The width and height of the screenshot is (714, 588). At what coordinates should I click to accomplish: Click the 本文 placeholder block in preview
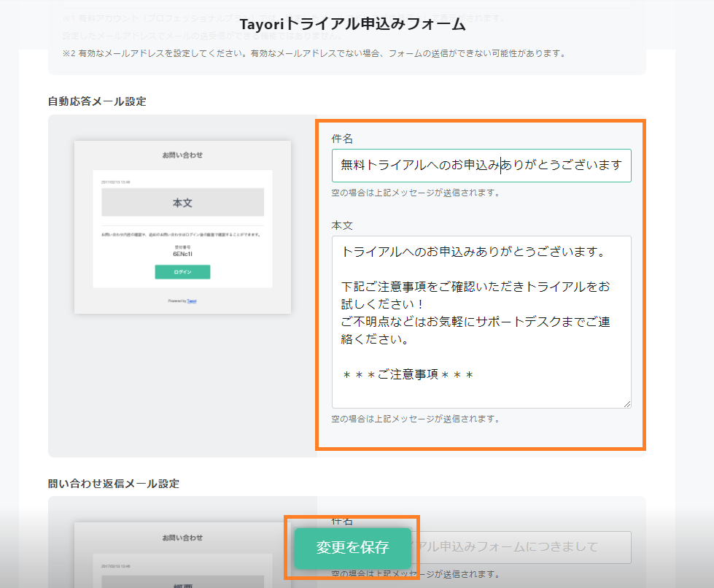click(x=182, y=202)
